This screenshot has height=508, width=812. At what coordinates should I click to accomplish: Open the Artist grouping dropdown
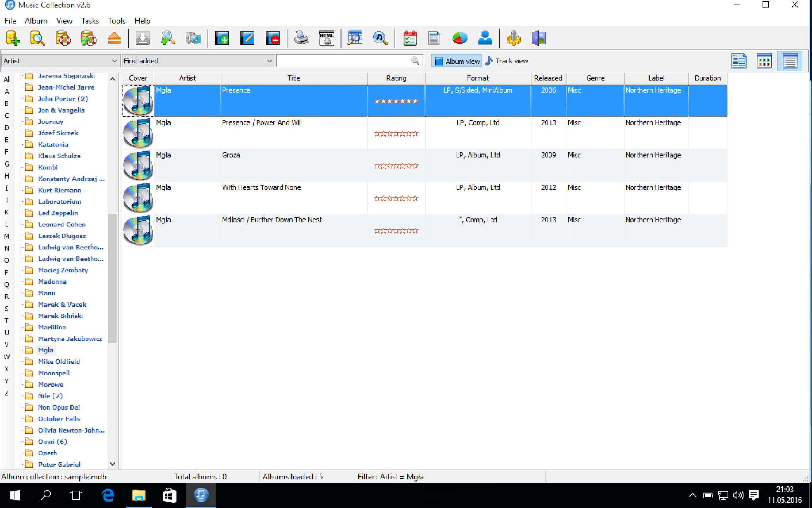pyautogui.click(x=60, y=61)
